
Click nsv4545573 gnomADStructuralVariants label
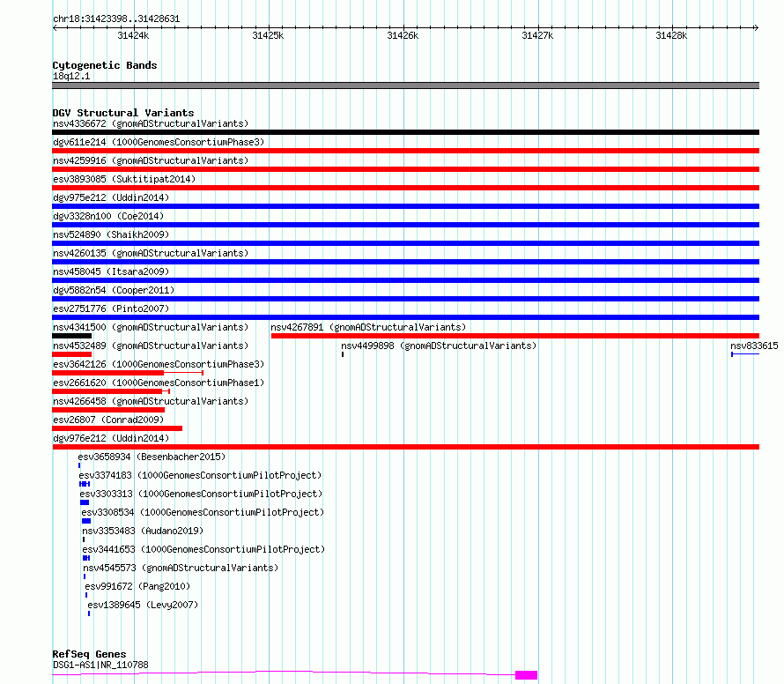(x=181, y=568)
